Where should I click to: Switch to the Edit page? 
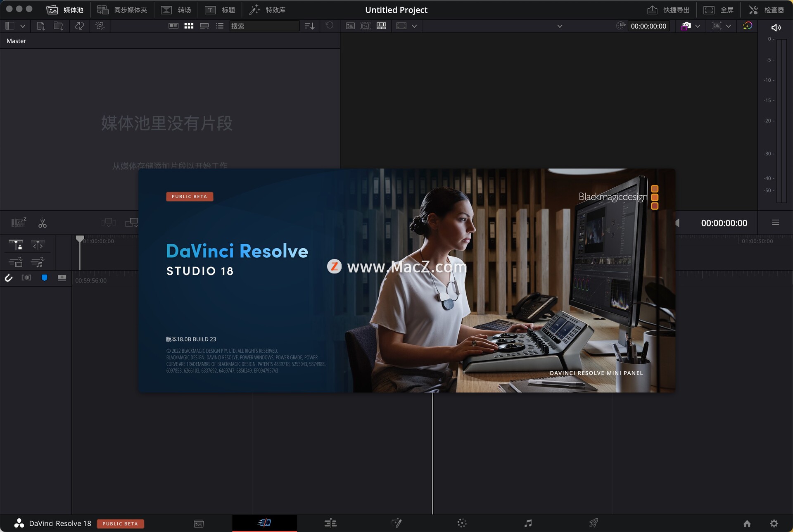click(x=330, y=523)
